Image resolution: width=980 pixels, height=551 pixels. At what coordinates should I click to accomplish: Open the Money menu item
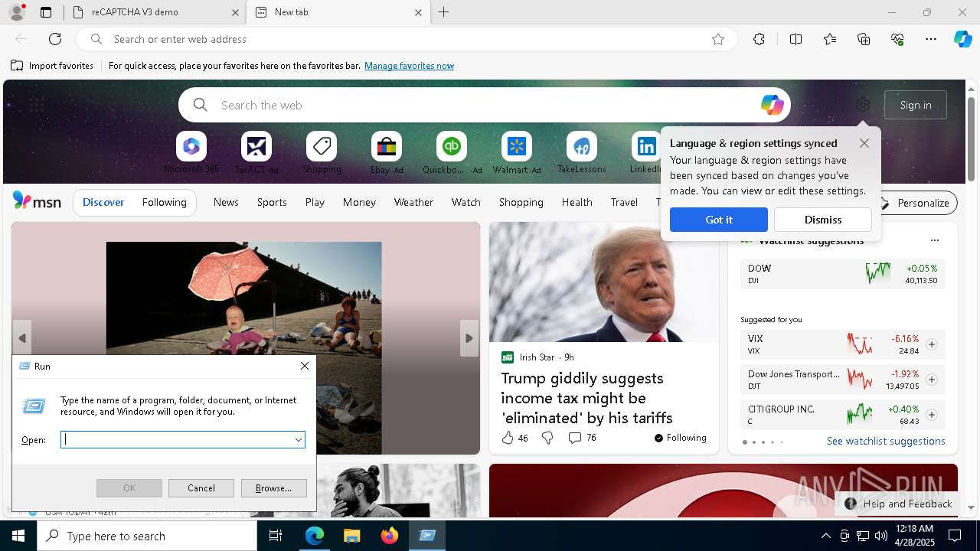(x=359, y=202)
